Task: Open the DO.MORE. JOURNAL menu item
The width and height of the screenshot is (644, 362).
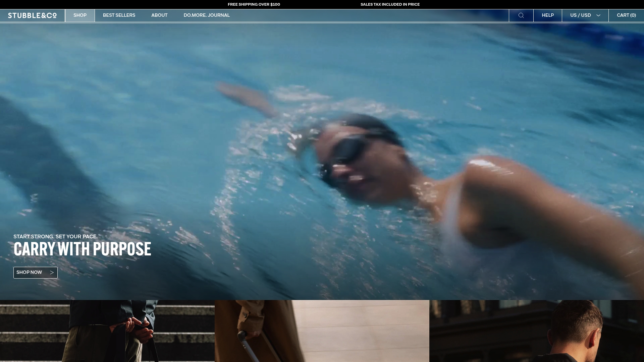Action: pyautogui.click(x=207, y=15)
